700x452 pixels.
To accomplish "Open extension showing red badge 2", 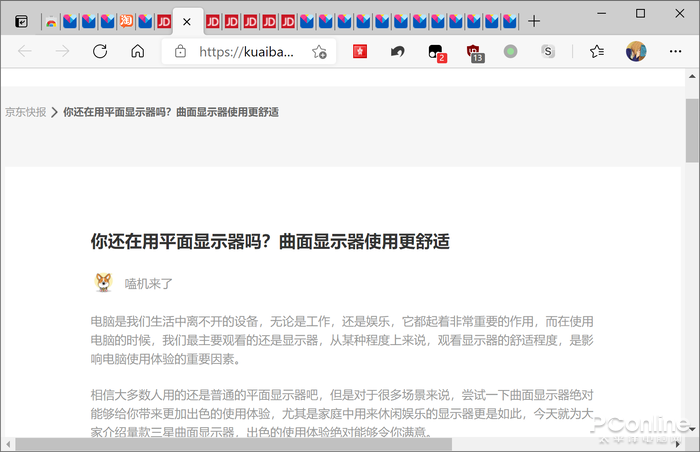I will pyautogui.click(x=437, y=53).
